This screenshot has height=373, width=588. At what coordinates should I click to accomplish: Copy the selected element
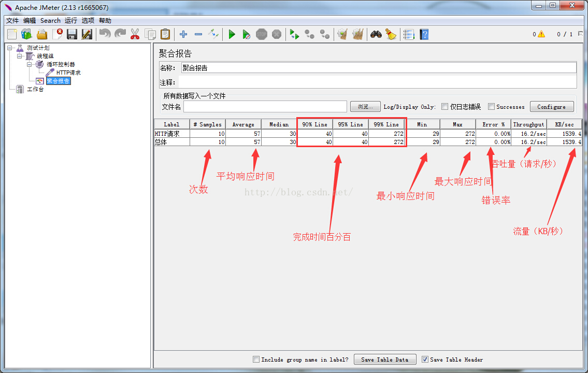[150, 35]
